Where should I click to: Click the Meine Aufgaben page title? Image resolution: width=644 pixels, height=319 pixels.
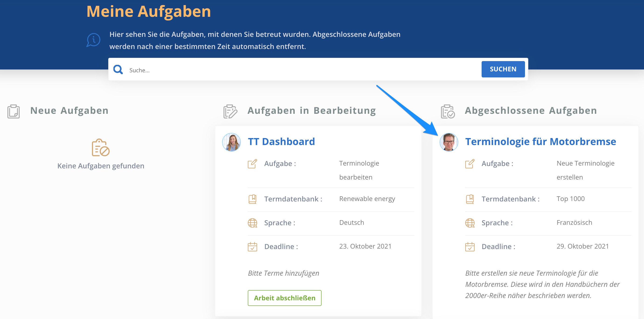tap(149, 11)
